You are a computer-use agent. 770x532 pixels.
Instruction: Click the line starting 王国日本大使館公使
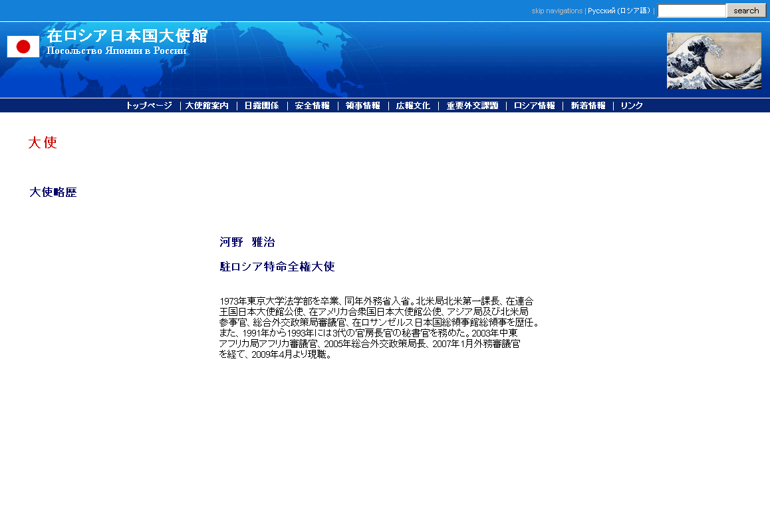[374, 312]
